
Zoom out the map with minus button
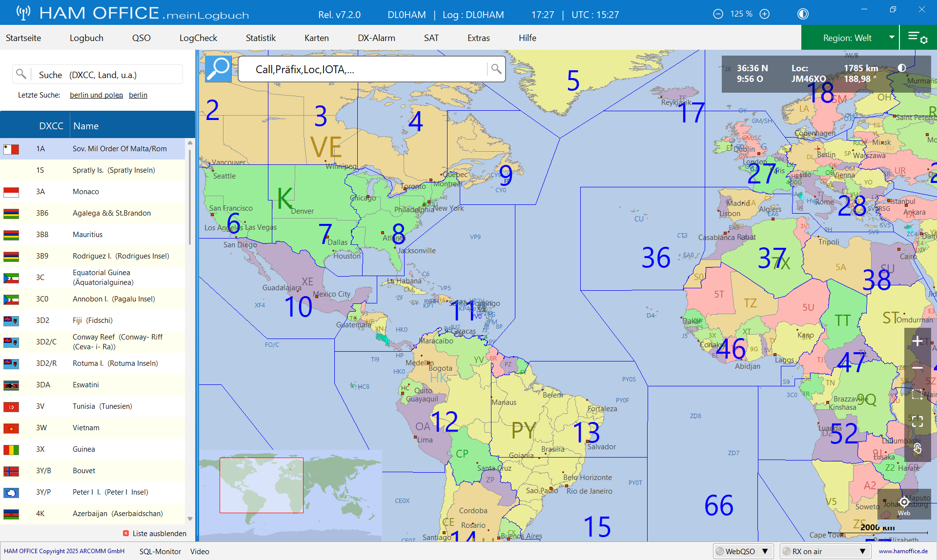tap(917, 368)
